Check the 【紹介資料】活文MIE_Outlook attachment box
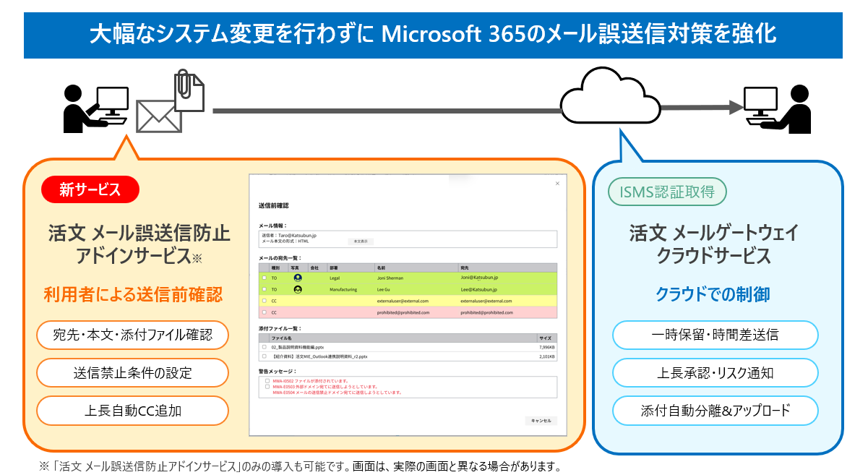Screen dimensions: 868x475 tap(264, 356)
